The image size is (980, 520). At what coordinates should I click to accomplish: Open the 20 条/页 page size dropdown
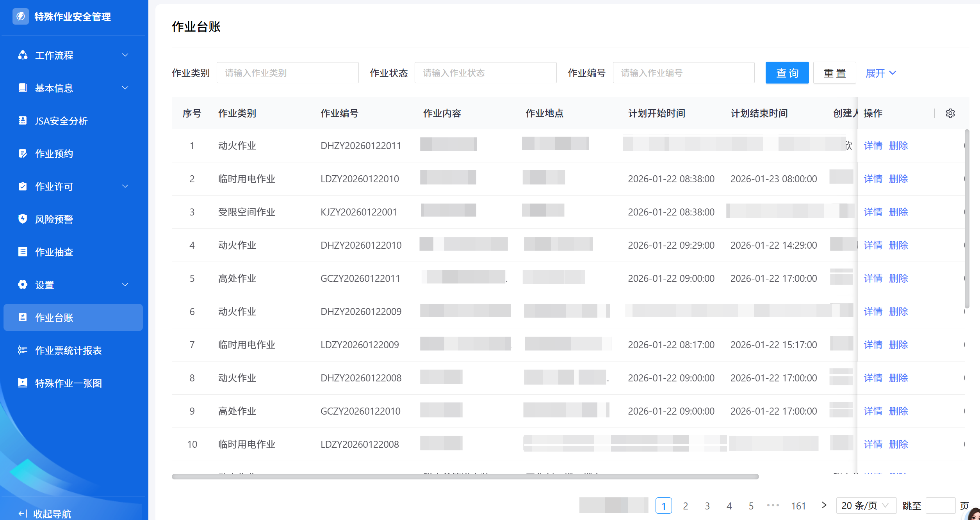pyautogui.click(x=866, y=506)
